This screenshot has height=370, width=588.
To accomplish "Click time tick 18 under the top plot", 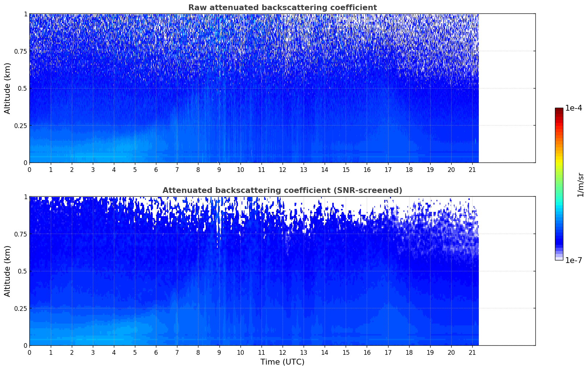I will coord(409,169).
